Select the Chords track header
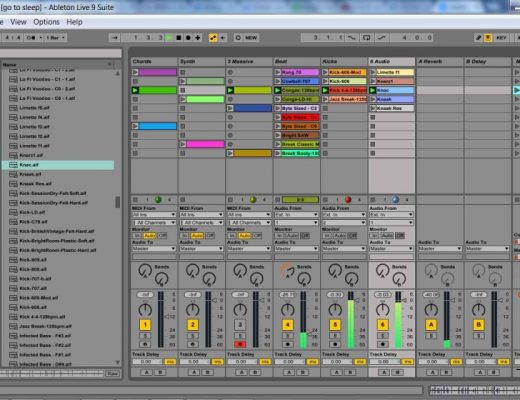The width and height of the screenshot is (520, 400). click(x=154, y=62)
